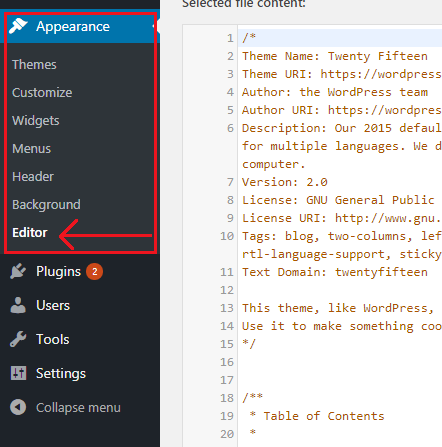Click the closing '*/' on line 15
This screenshot has height=447, width=442.
[249, 344]
